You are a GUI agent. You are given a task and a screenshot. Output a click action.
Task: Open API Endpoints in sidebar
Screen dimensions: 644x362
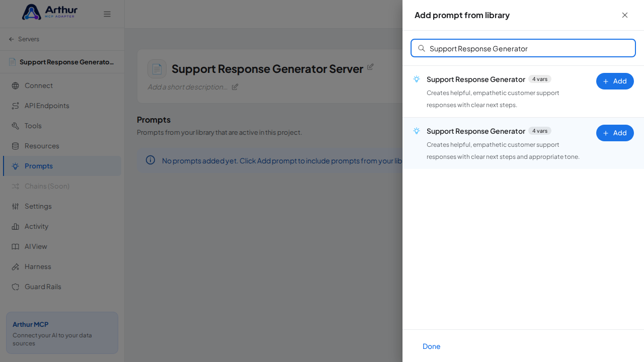(62, 106)
